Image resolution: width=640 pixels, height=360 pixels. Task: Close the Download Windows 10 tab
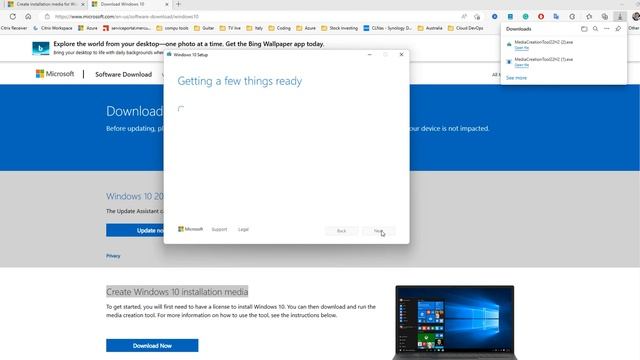click(x=167, y=4)
